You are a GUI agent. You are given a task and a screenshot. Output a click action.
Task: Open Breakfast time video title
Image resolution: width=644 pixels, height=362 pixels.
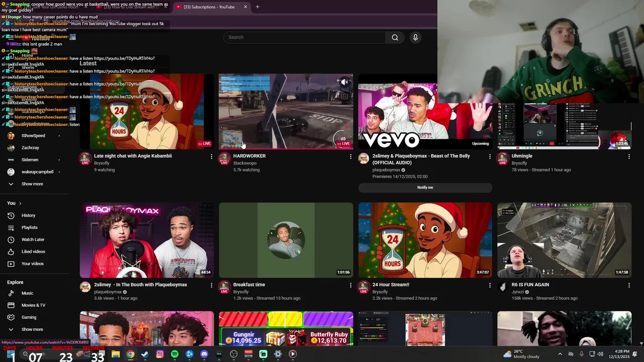click(x=249, y=285)
